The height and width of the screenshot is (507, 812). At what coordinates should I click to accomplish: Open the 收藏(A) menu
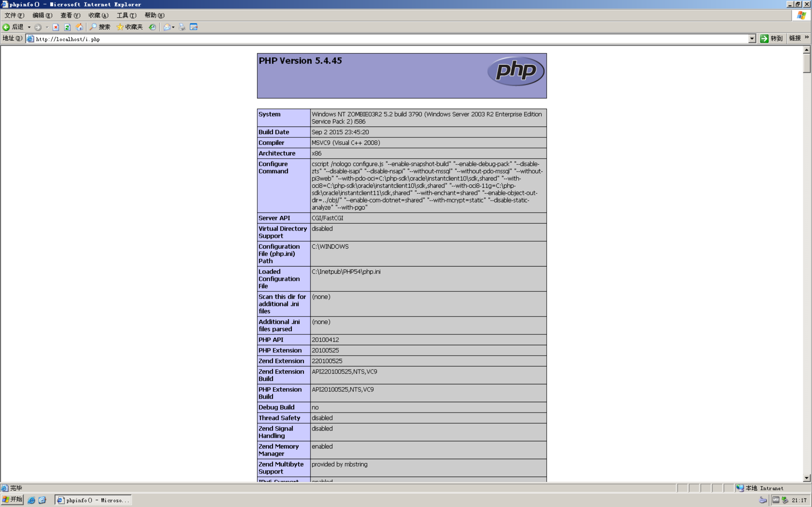point(98,15)
